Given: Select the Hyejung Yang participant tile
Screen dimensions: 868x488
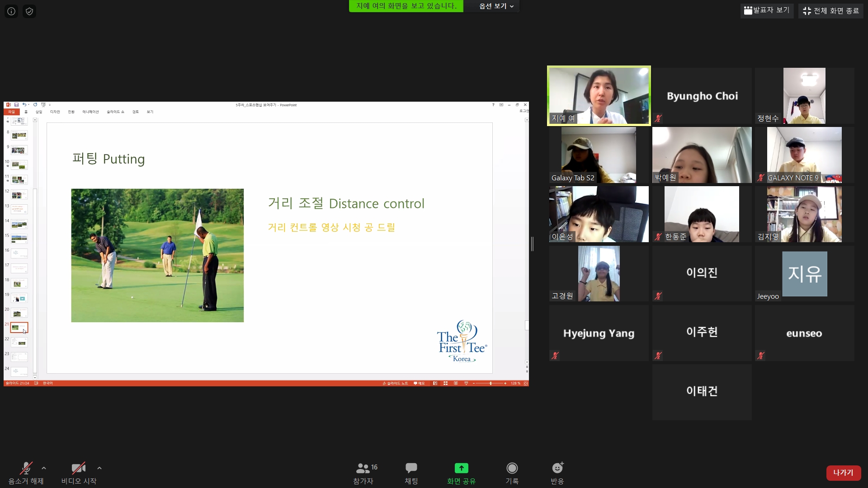Looking at the screenshot, I should [599, 333].
